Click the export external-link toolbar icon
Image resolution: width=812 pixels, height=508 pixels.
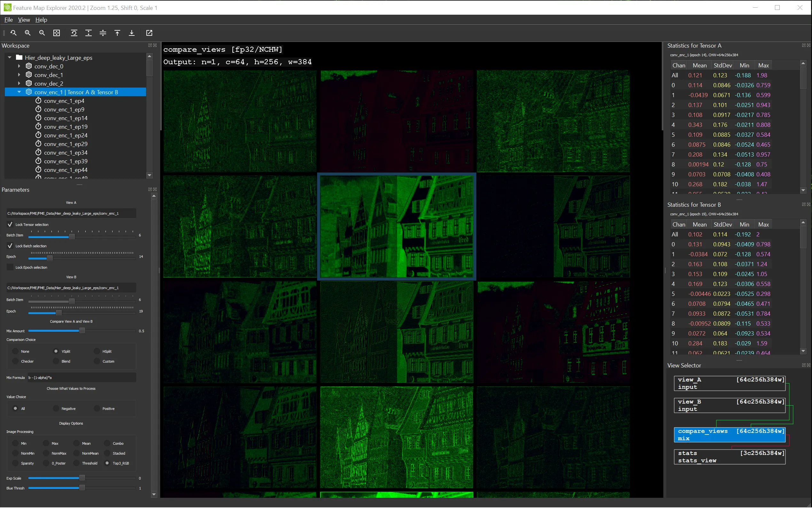149,33
